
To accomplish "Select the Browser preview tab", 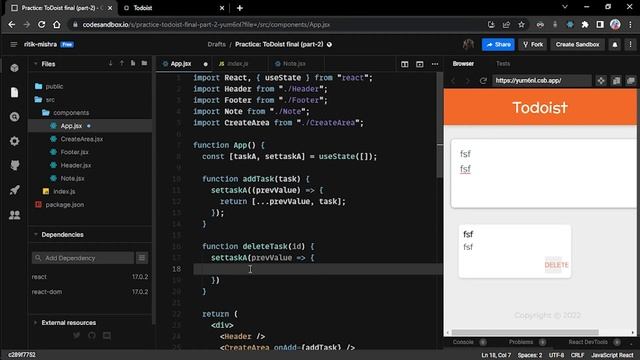I will (463, 64).
